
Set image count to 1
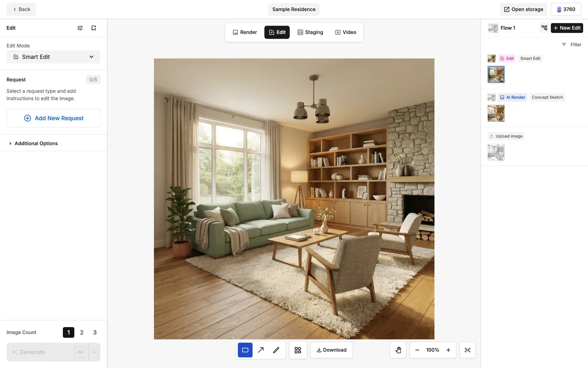pos(68,332)
